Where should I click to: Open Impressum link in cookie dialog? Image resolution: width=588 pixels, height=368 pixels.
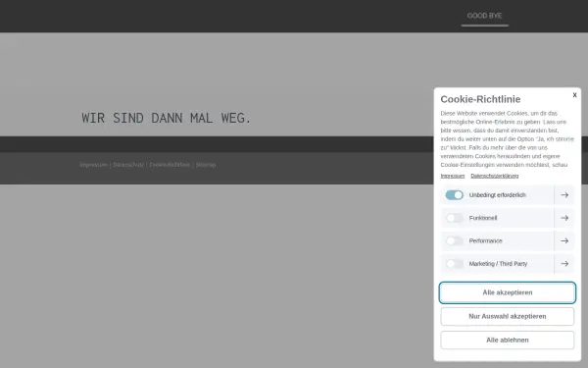click(x=453, y=176)
